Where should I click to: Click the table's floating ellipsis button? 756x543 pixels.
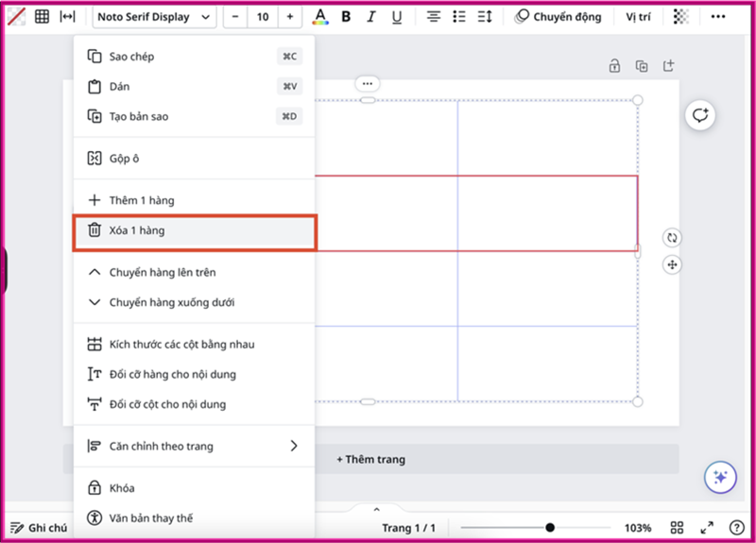click(x=368, y=84)
